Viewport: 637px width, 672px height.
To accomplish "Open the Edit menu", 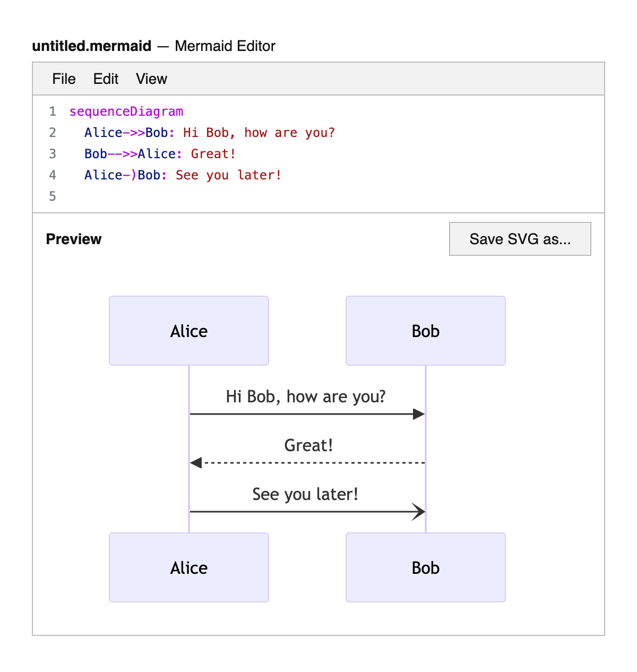I will 106,79.
